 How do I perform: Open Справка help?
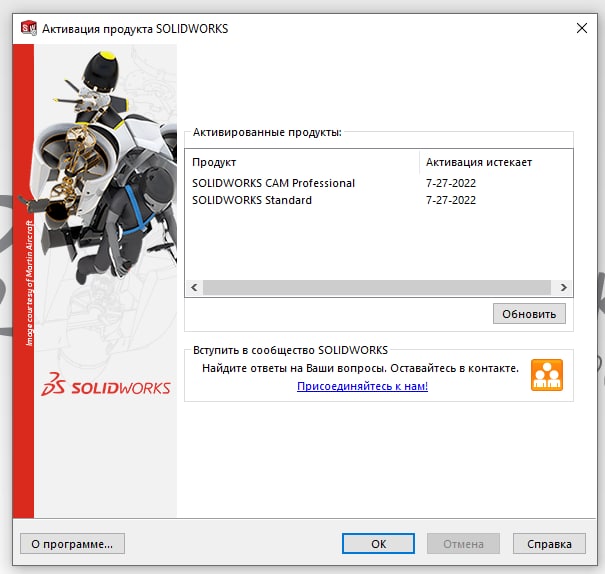point(549,544)
